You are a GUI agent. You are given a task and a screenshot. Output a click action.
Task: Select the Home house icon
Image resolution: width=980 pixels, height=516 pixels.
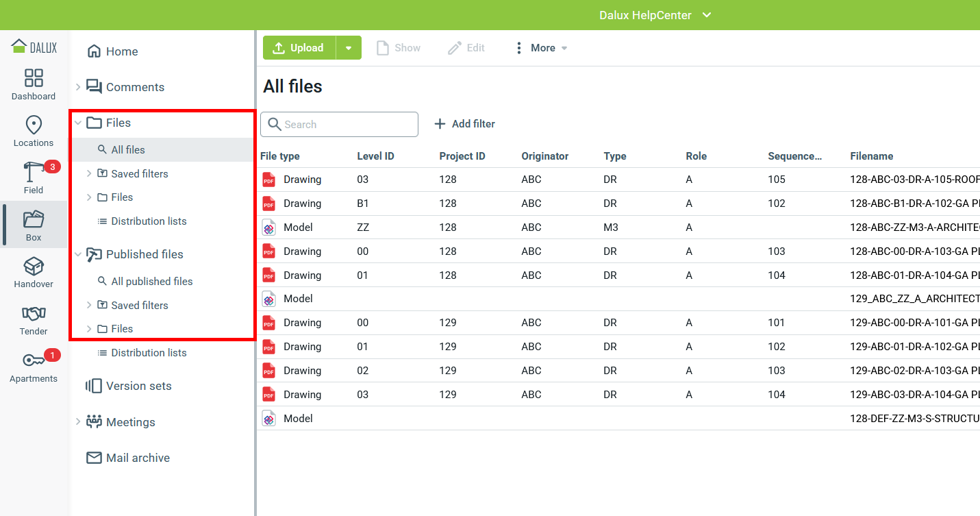coord(92,51)
